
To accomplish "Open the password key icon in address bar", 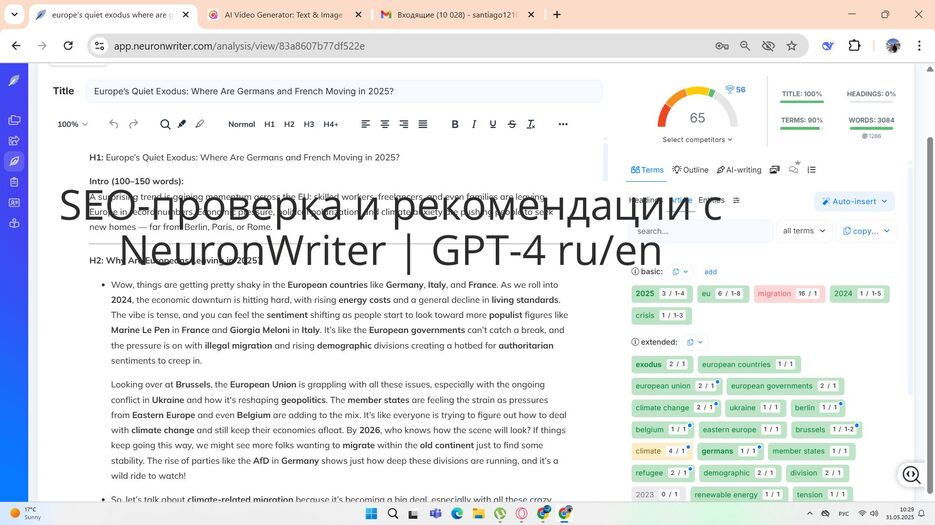I will 722,46.
